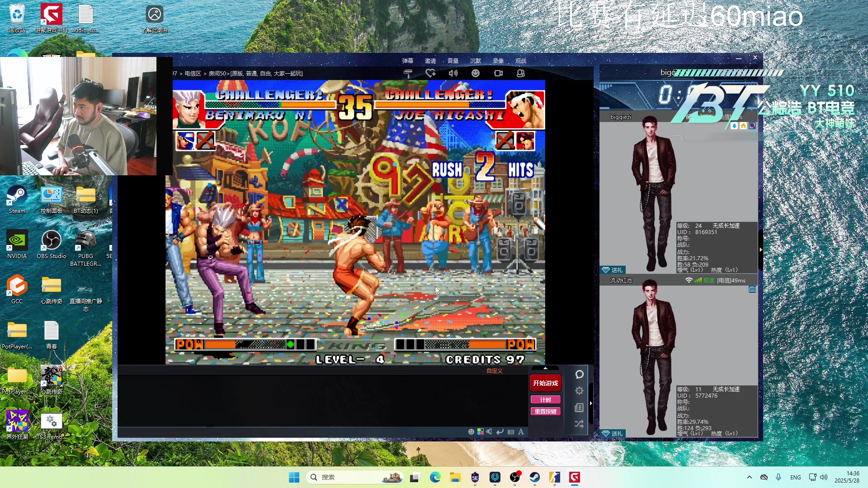
Task: Show hidden tray icons chevron
Action: (x=750, y=477)
